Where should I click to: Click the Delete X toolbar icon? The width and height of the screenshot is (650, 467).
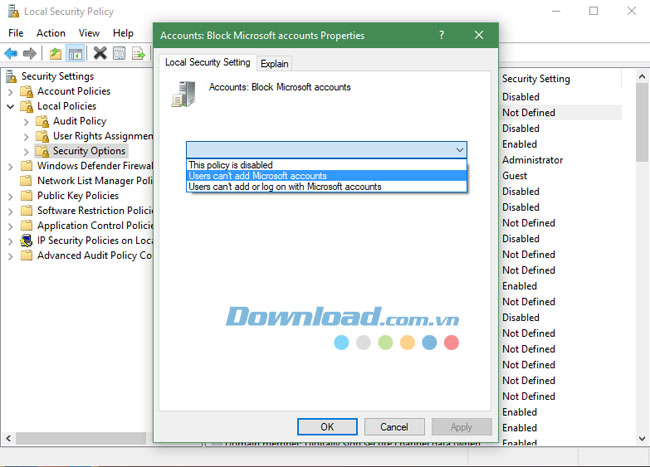[100, 53]
